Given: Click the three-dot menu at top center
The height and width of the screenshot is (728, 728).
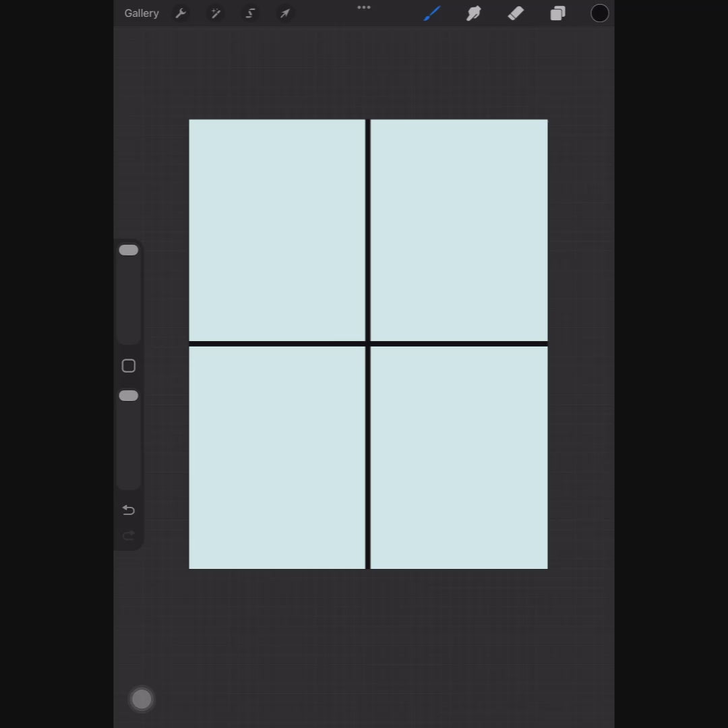Looking at the screenshot, I should (x=364, y=7).
